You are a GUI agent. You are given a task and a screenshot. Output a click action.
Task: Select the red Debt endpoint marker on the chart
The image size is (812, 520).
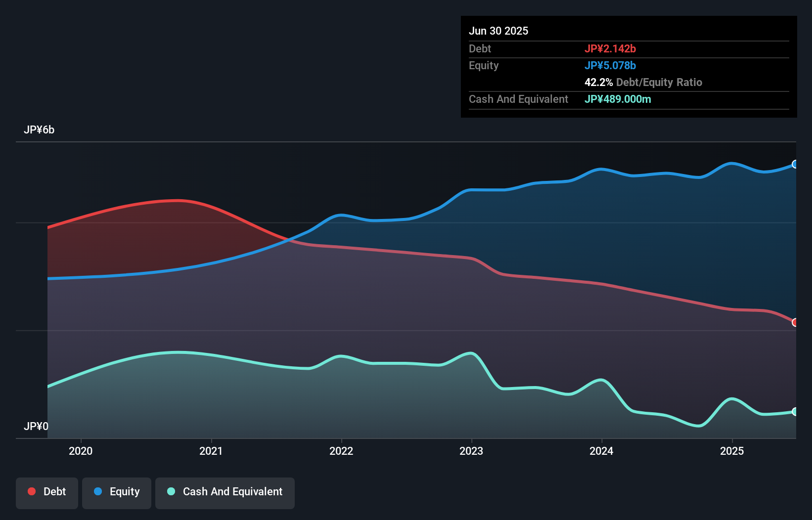[x=795, y=322]
